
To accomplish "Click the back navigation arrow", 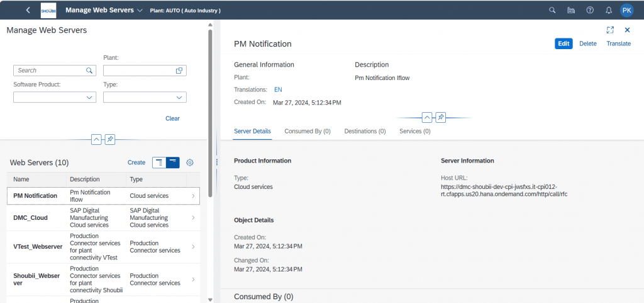I will pyautogui.click(x=28, y=10).
